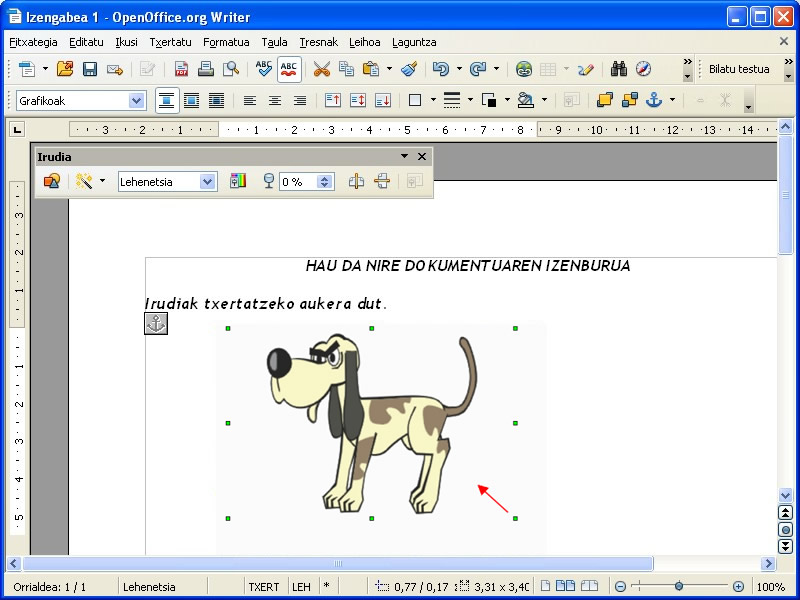This screenshot has width=800, height=600.
Task: Toggle AutoSpellcheck ABC button
Action: click(x=289, y=69)
